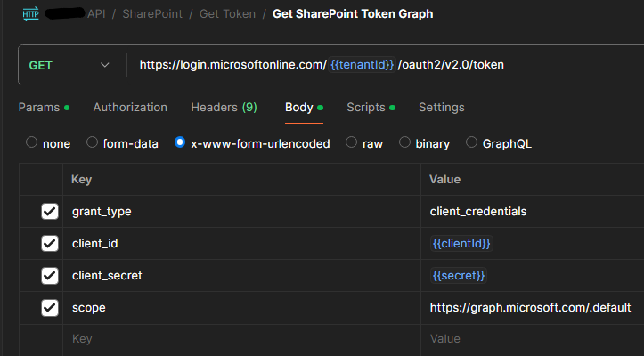
Task: Go to the Settings tab
Action: [x=441, y=108]
